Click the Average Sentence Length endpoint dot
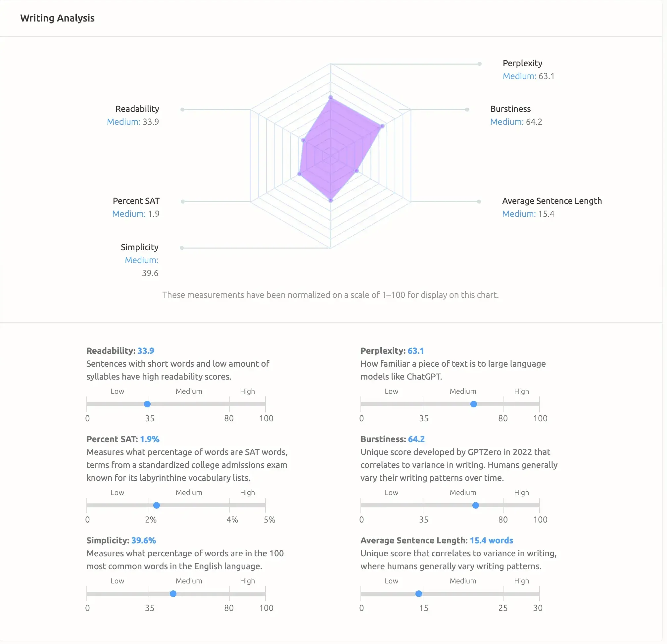Screen dimensions: 667x644 (x=479, y=201)
